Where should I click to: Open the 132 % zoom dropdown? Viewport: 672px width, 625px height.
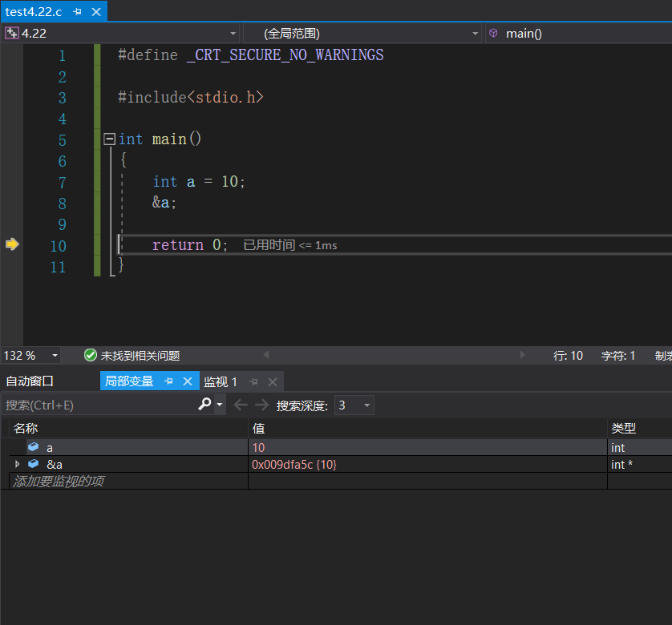click(x=55, y=356)
